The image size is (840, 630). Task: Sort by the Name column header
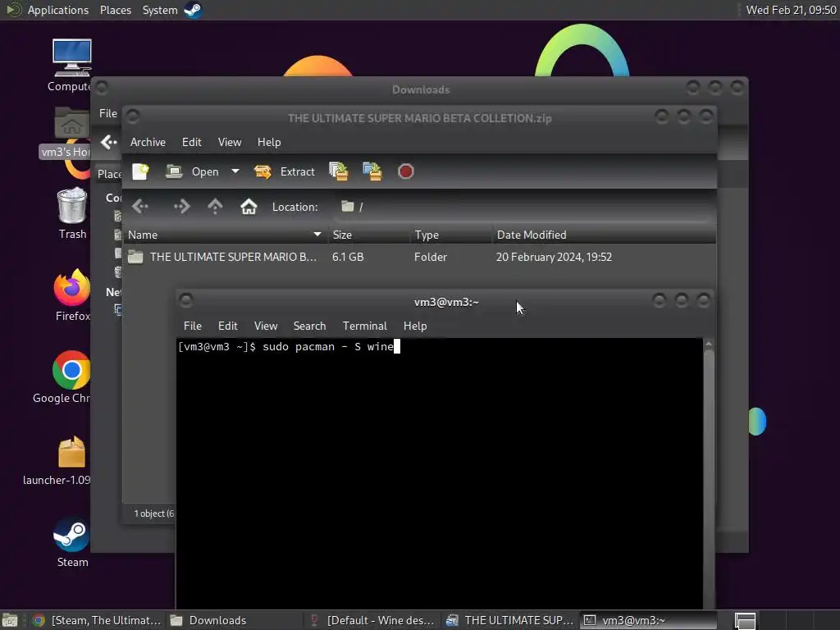pos(225,235)
